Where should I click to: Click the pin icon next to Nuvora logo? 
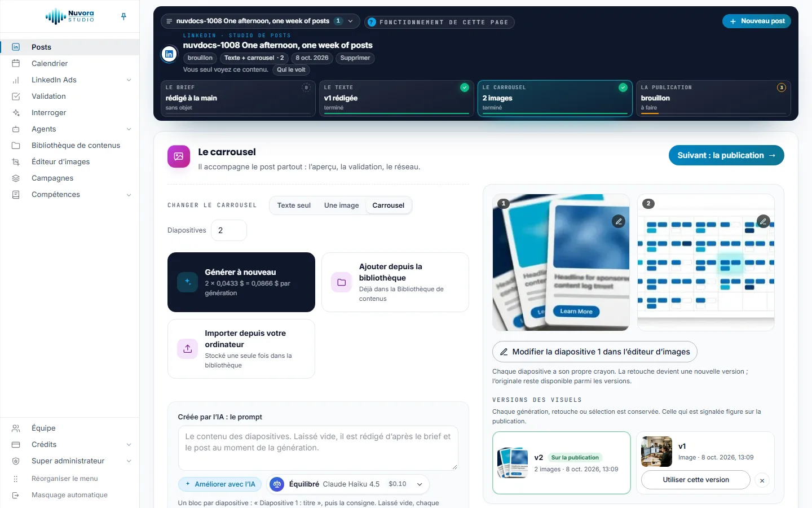(123, 16)
